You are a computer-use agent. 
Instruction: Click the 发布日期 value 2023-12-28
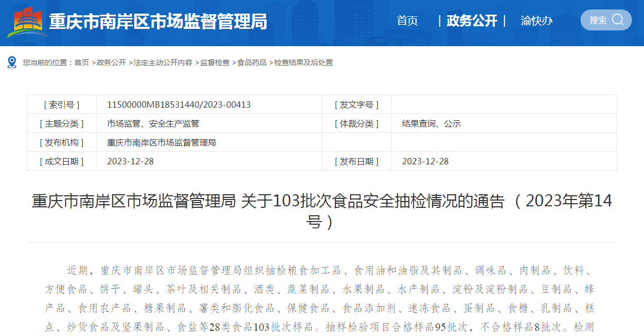425,161
